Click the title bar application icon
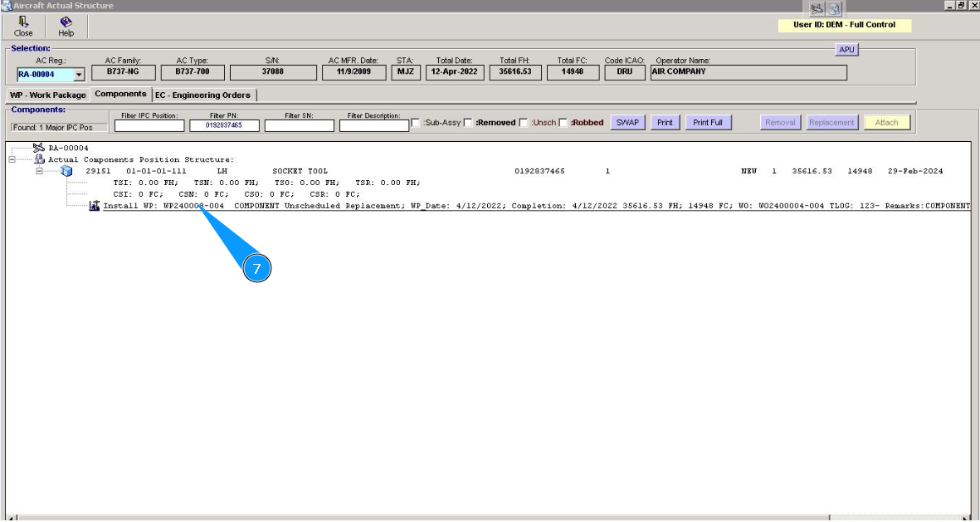The height and width of the screenshot is (522, 980). [x=7, y=6]
